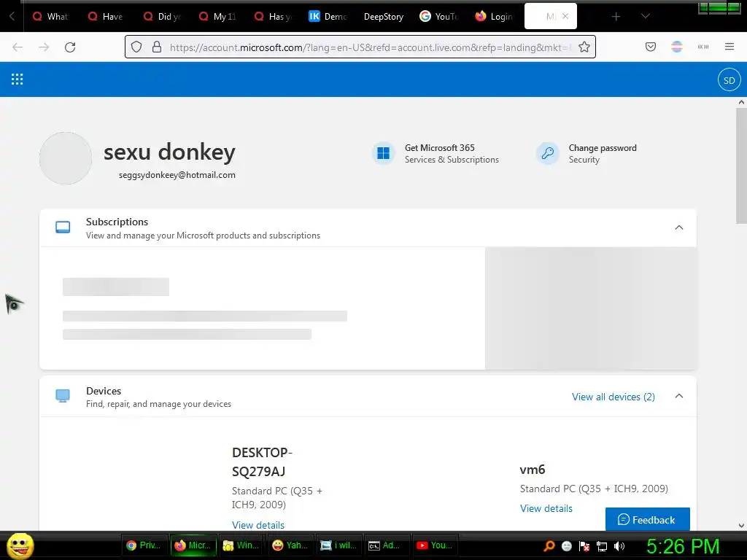
Task: Open the 'i wil...' taskbar item
Action: (x=338, y=545)
